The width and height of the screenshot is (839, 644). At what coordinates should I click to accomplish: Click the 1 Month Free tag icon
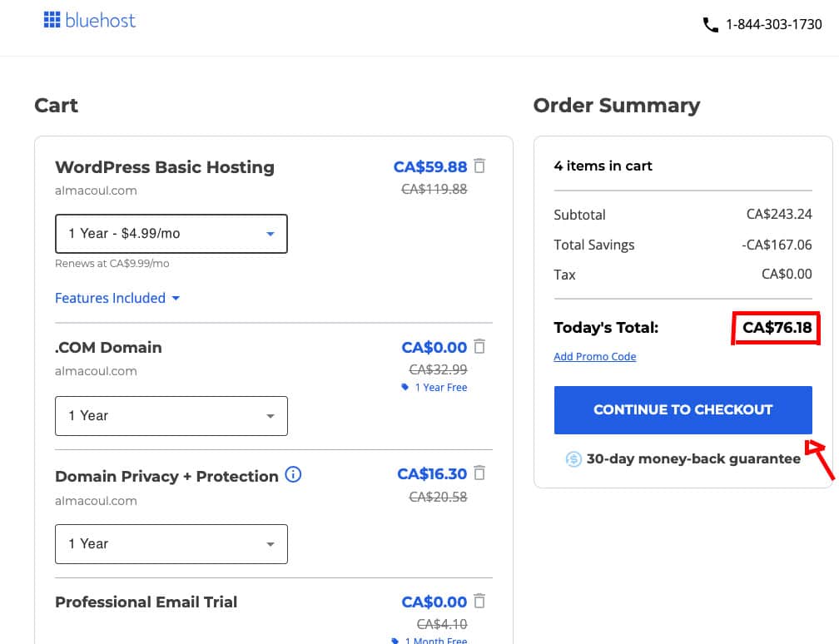click(394, 639)
